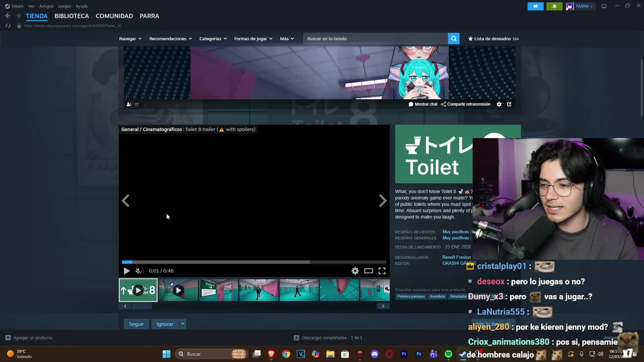Open Descargas completadas status
644x362 pixels.
tap(328, 338)
